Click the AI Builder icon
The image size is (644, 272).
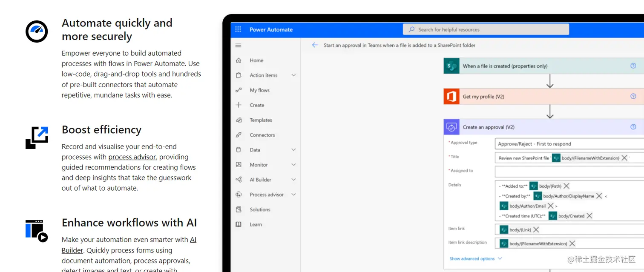click(239, 180)
